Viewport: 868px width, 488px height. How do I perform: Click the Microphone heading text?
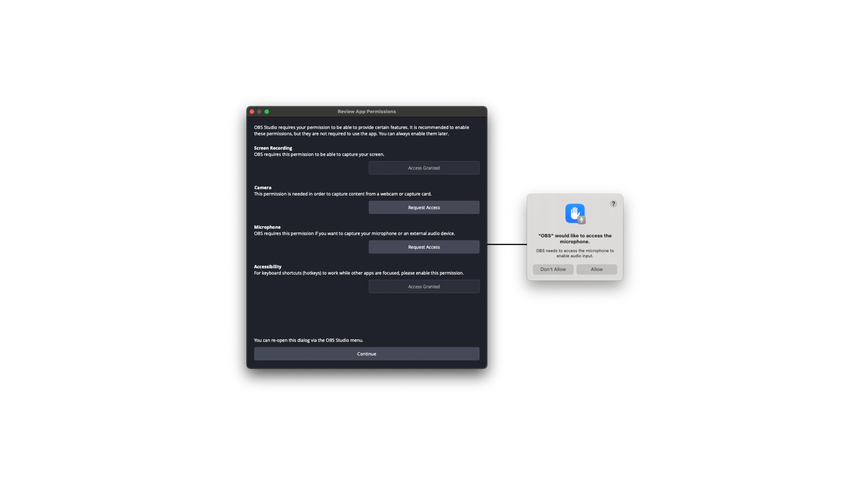pos(267,227)
